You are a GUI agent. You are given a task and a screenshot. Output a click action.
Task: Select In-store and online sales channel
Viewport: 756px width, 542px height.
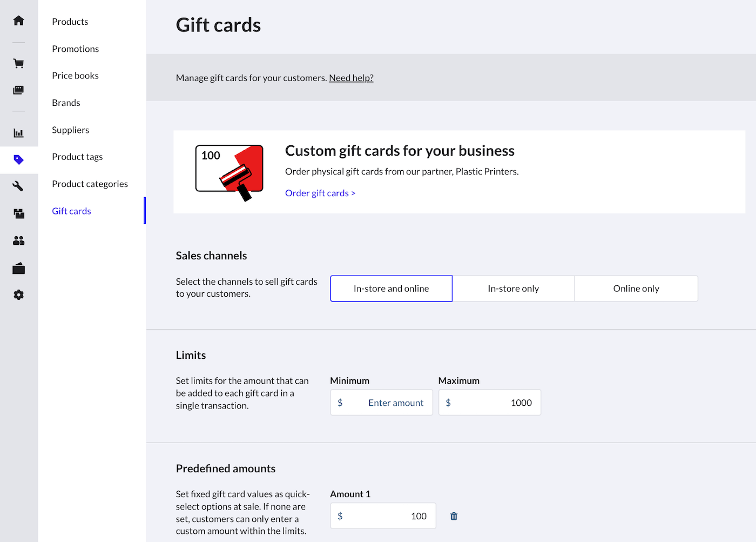pos(391,289)
